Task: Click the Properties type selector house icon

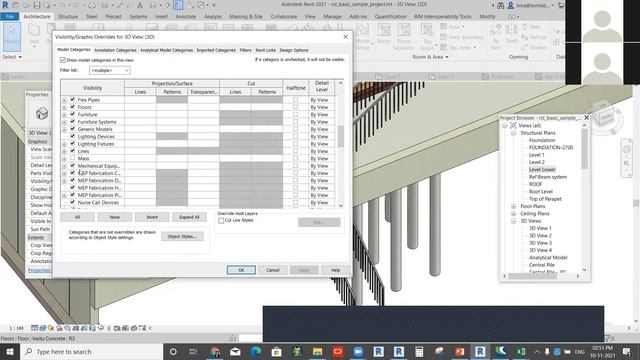Action: (42, 113)
